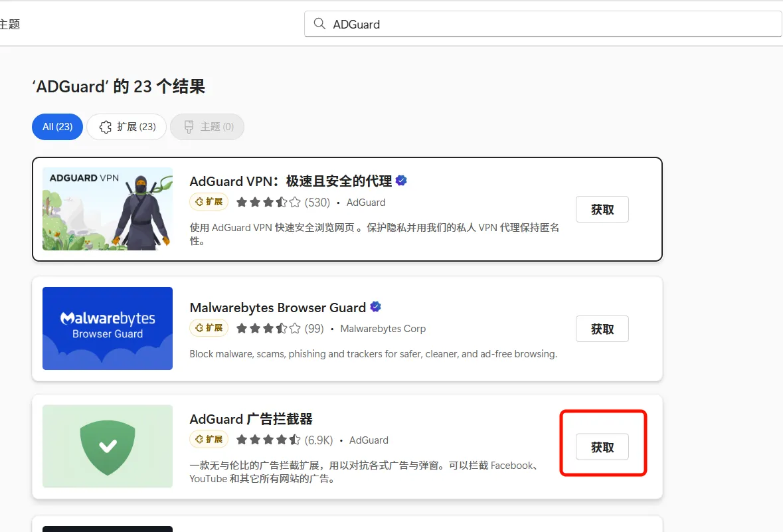Click the 'ADGuard' 的 23 个结果 heading

(x=119, y=86)
